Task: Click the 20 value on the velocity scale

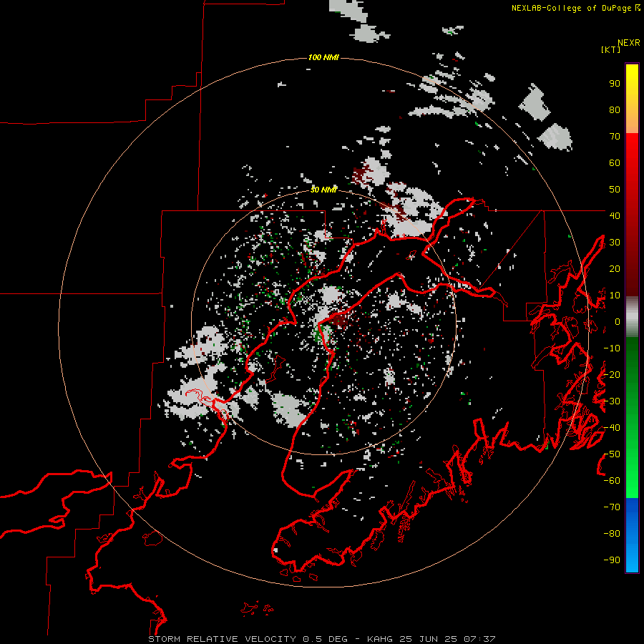Action: pyautogui.click(x=615, y=268)
